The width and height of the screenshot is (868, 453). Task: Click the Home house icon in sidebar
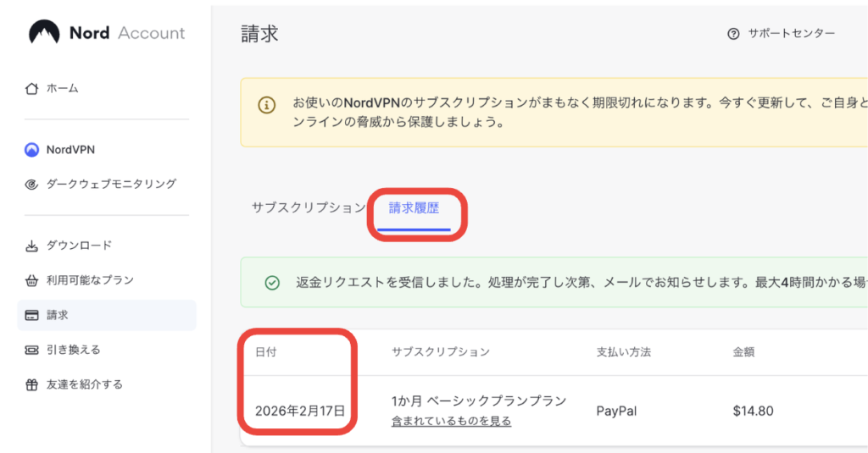[x=32, y=88]
